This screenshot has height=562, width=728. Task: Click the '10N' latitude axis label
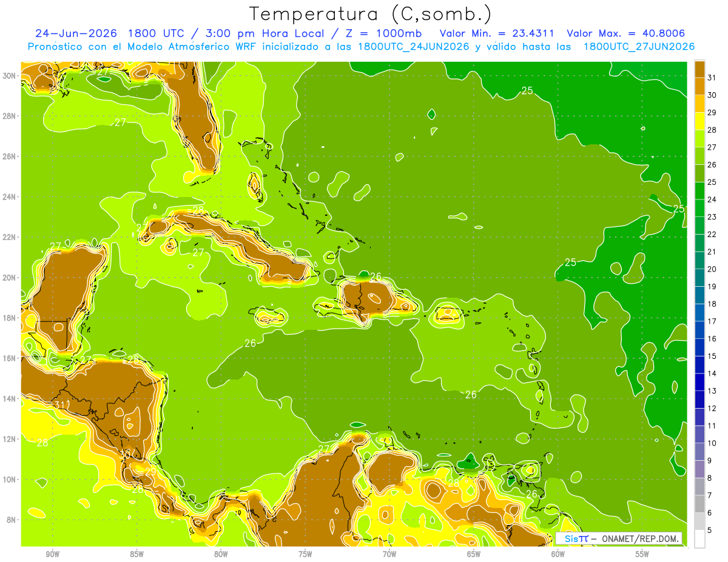(10, 479)
